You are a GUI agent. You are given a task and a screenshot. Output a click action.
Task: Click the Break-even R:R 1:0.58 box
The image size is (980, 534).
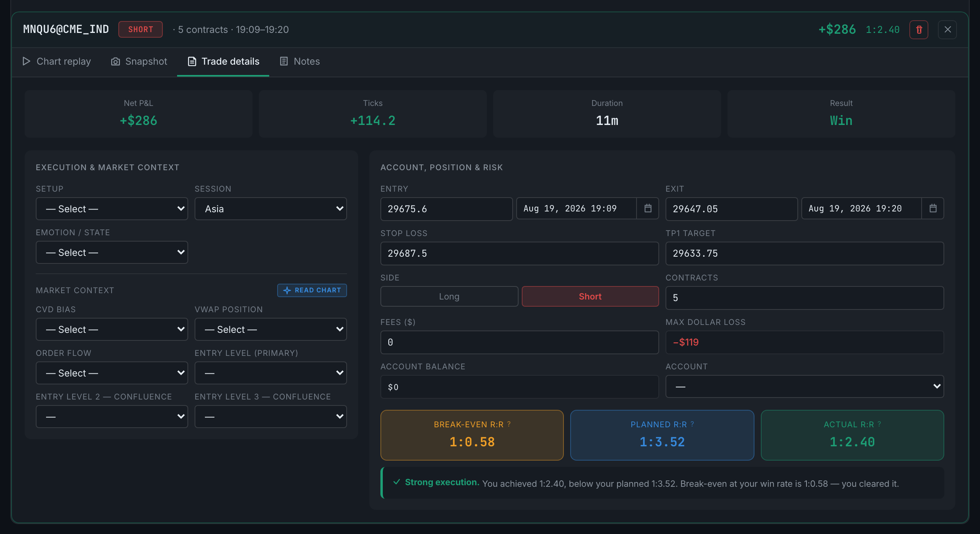(472, 435)
